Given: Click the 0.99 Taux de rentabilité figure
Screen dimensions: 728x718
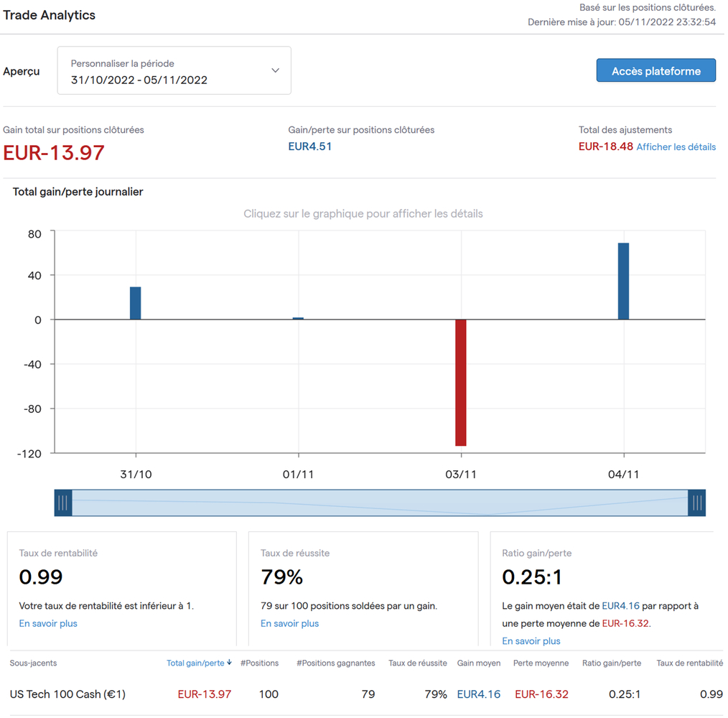Looking at the screenshot, I should pyautogui.click(x=41, y=577).
